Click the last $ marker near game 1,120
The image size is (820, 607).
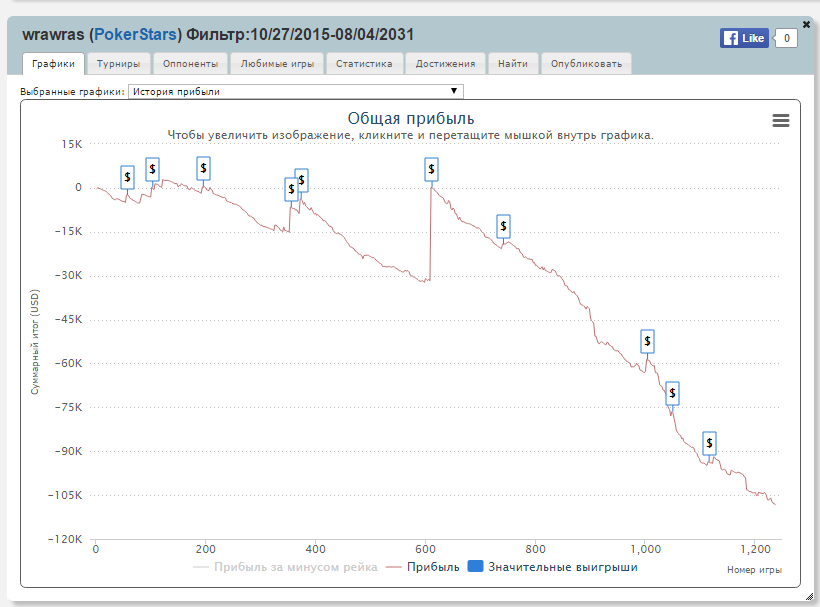(710, 443)
